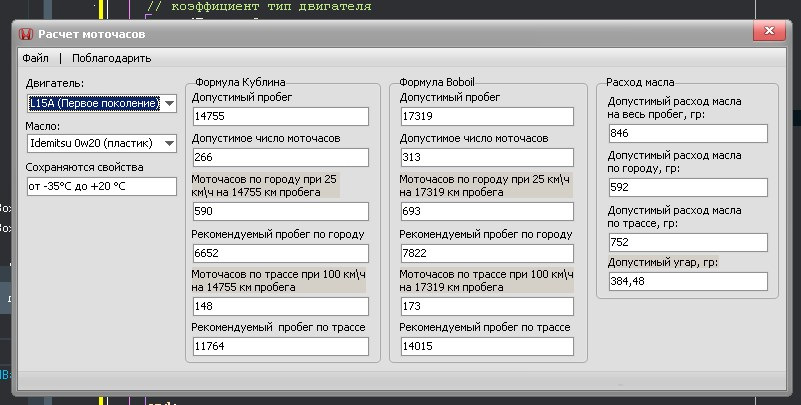Click Кублина recommended highway mileage field 11764
The height and width of the screenshot is (405, 801).
pyautogui.click(x=280, y=346)
